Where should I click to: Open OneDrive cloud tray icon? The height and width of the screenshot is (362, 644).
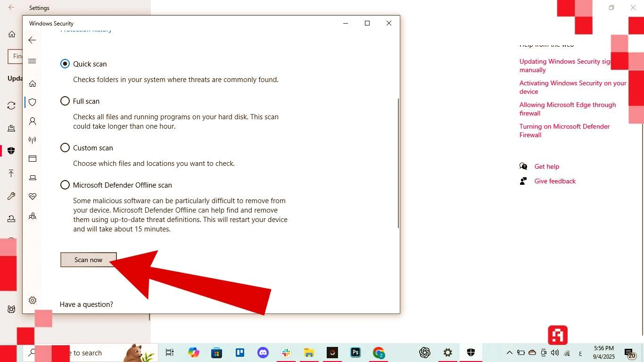pos(532,353)
